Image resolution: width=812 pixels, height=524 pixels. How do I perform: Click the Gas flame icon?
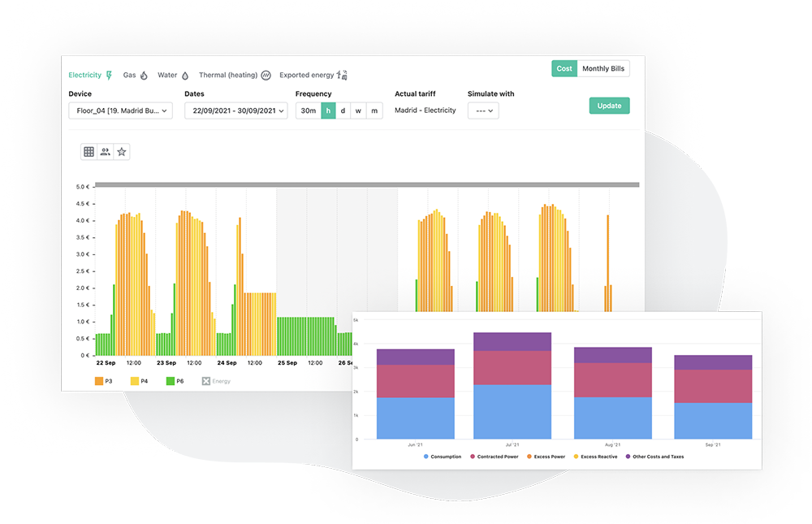[x=144, y=76]
